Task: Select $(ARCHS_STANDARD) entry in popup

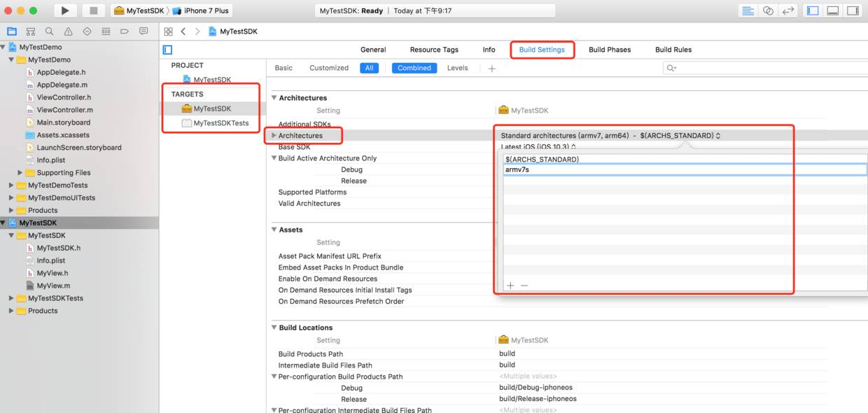Action: pos(685,160)
